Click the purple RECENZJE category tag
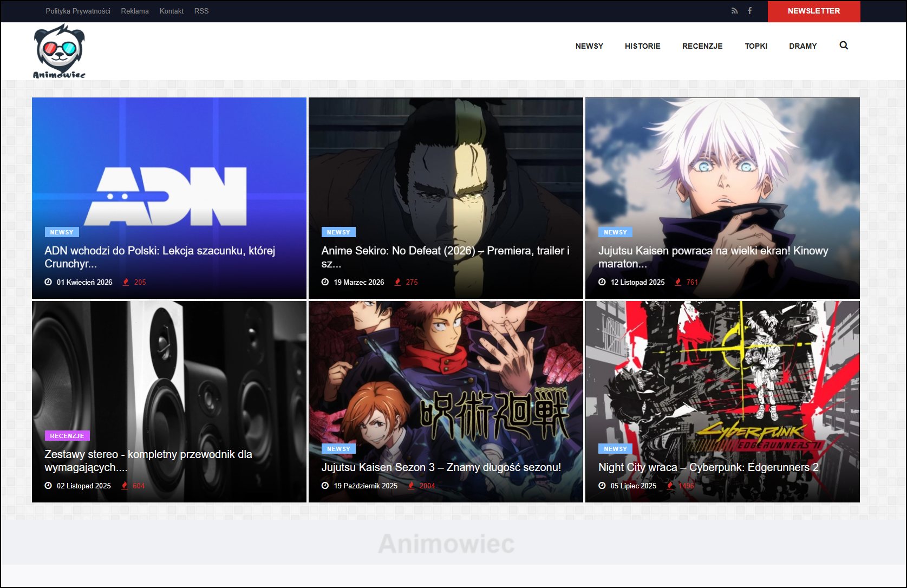The width and height of the screenshot is (907, 588). (67, 436)
